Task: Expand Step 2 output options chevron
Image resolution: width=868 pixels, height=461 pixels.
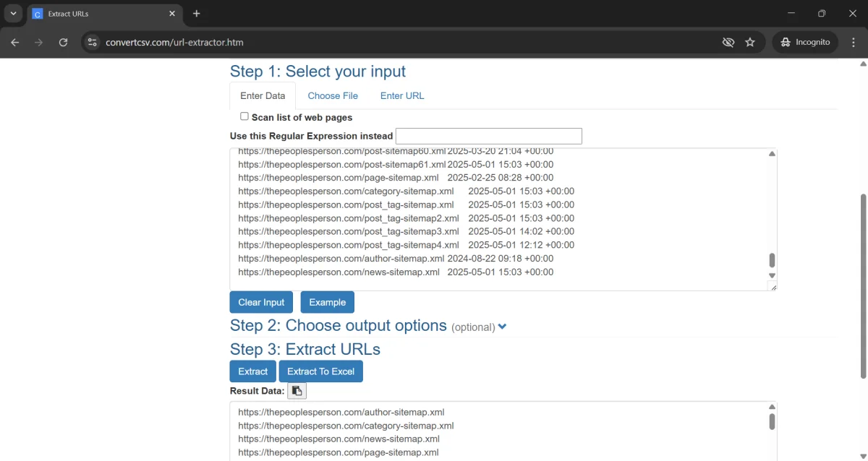Action: coord(503,327)
